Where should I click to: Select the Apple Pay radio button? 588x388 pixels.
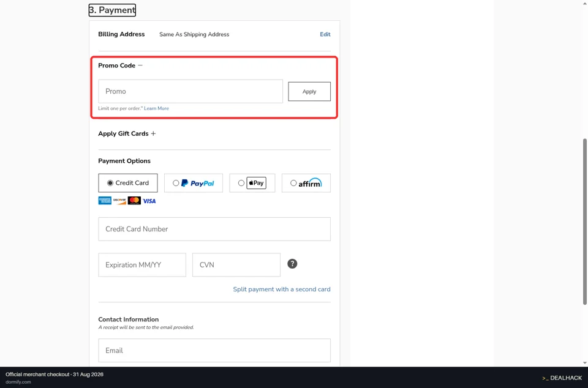point(241,183)
